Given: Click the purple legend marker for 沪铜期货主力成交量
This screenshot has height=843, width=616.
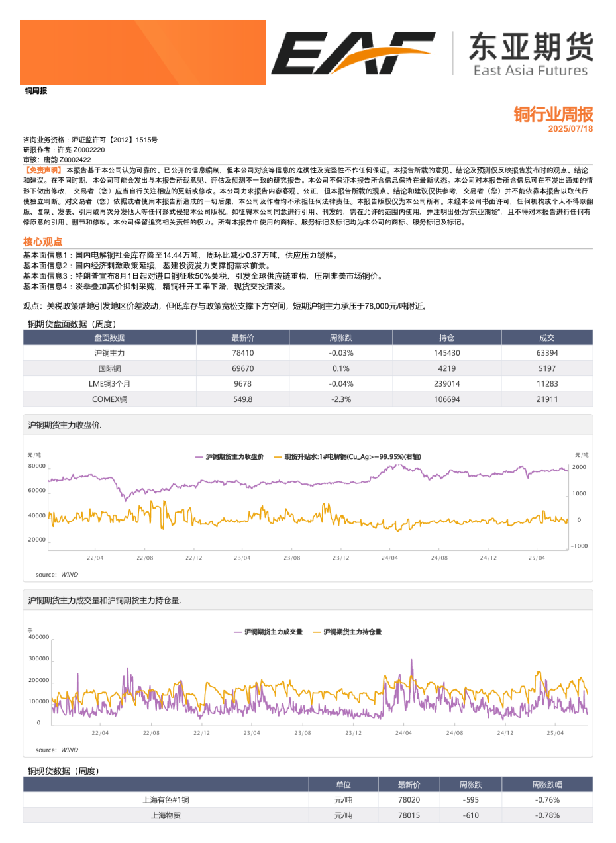Looking at the screenshot, I should [x=236, y=632].
